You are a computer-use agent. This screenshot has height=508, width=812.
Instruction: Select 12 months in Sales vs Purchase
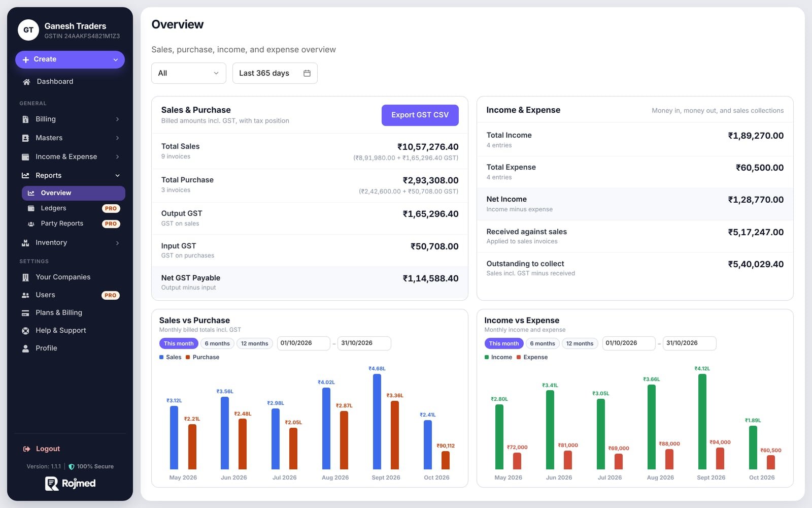point(254,343)
